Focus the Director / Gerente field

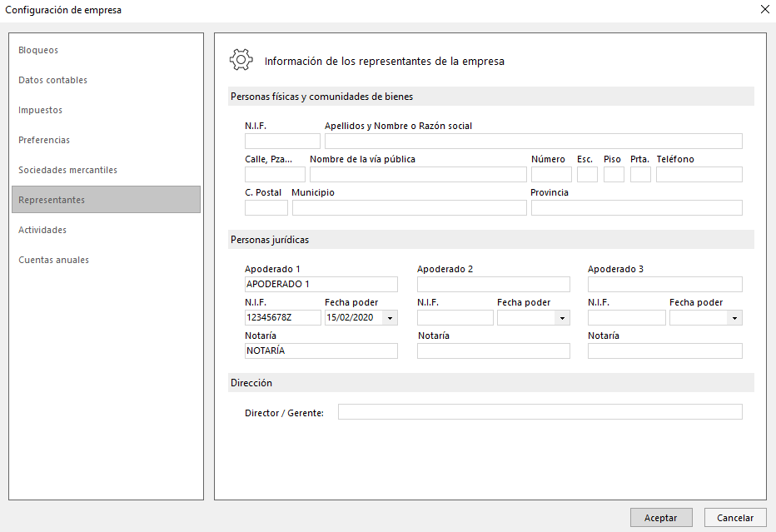click(540, 412)
